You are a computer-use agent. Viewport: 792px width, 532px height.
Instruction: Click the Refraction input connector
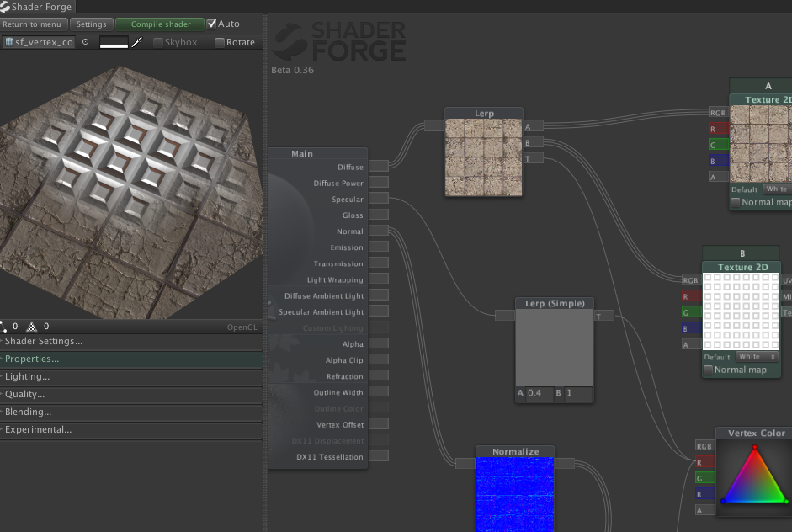pos(379,376)
